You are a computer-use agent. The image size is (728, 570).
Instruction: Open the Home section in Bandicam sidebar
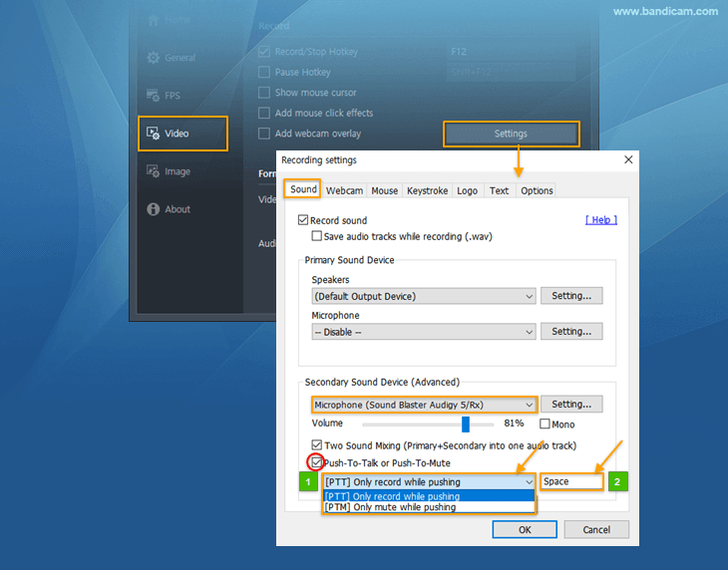point(169,20)
